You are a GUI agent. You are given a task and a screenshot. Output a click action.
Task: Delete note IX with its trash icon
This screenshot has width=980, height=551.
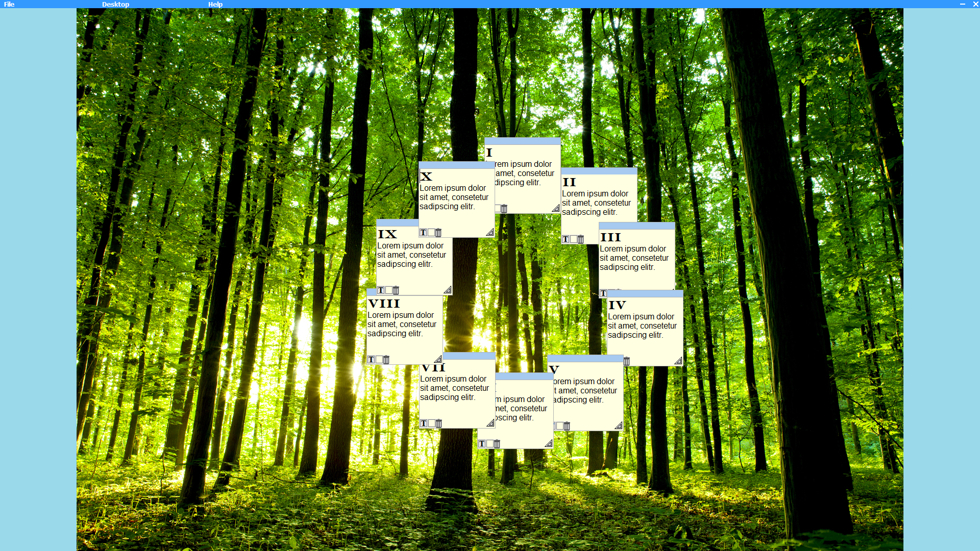(x=396, y=290)
